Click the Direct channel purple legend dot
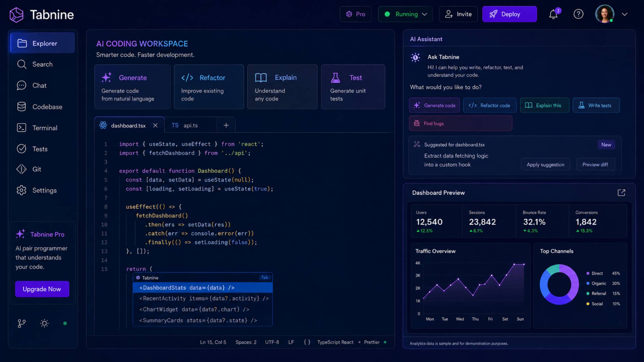This screenshot has width=644, height=362. pyautogui.click(x=588, y=273)
